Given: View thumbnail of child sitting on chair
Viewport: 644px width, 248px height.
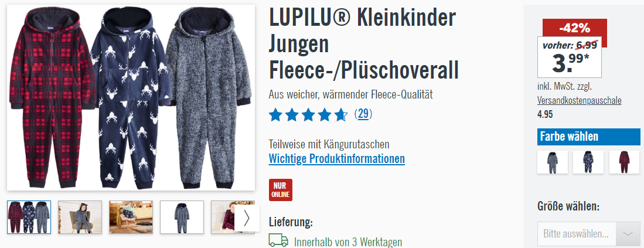Looking at the screenshot, I should [x=80, y=217].
